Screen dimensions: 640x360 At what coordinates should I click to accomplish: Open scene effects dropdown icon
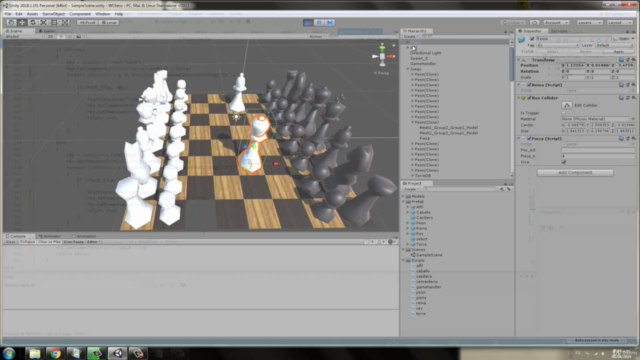tap(80, 36)
